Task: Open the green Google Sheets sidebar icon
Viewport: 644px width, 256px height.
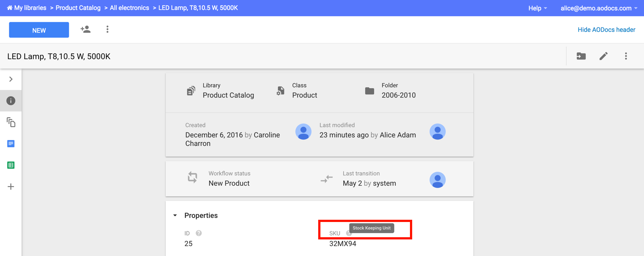Action: 11,165
